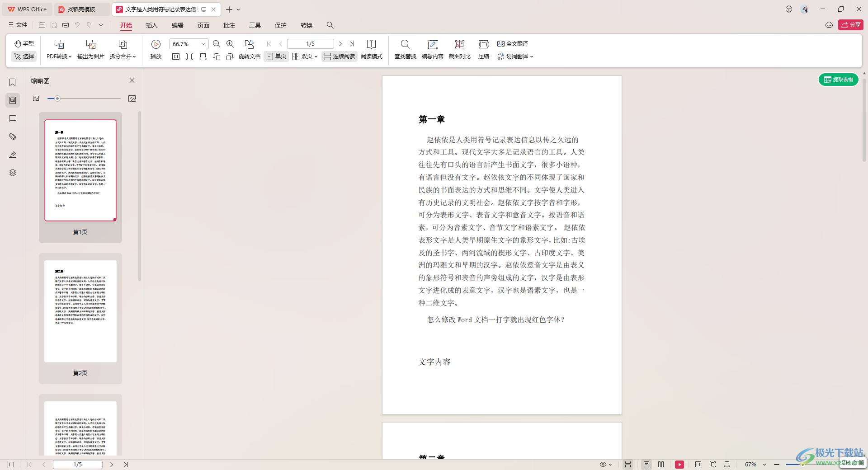Viewport: 868px width, 470px height.
Task: Open Word Translation dropdown
Action: tap(515, 56)
